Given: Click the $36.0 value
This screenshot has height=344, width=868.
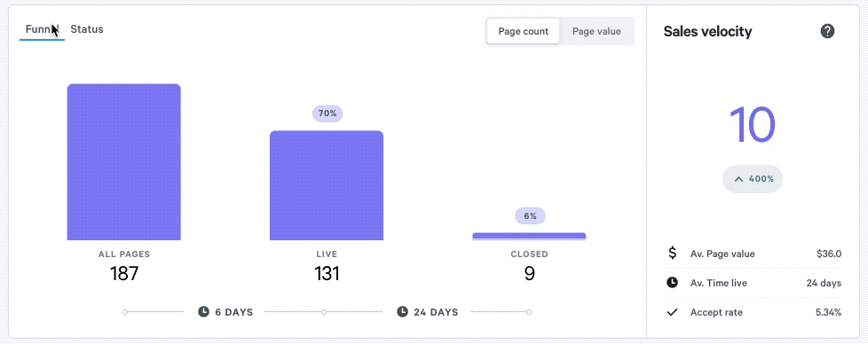Looking at the screenshot, I should 829,254.
